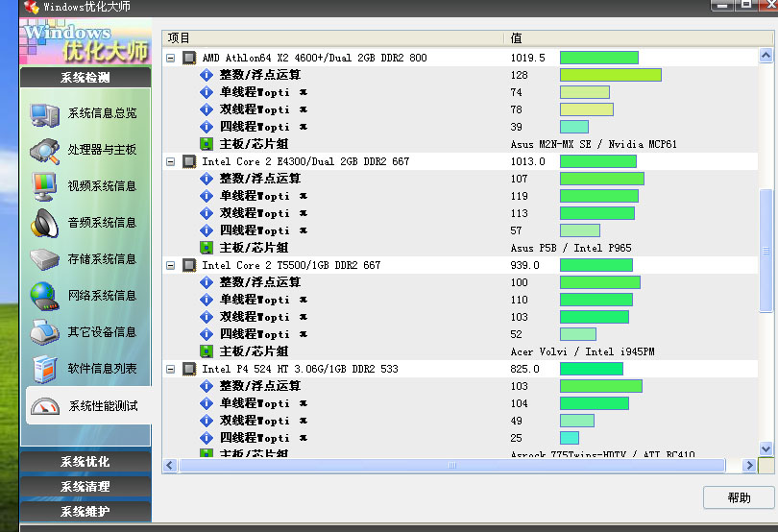778x532 pixels.
Task: Select value 939.0 in the list
Action: pyautogui.click(x=525, y=265)
